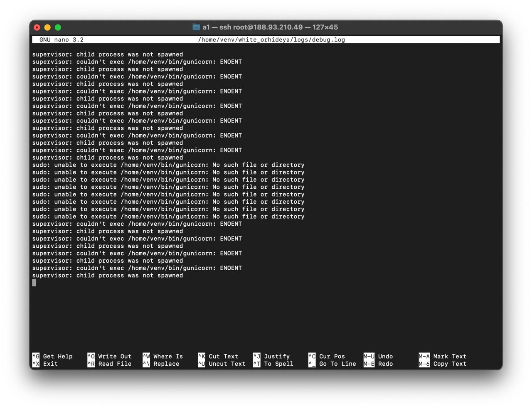Click the text cursor block below the log
The width and height of the screenshot is (532, 409).
point(34,283)
